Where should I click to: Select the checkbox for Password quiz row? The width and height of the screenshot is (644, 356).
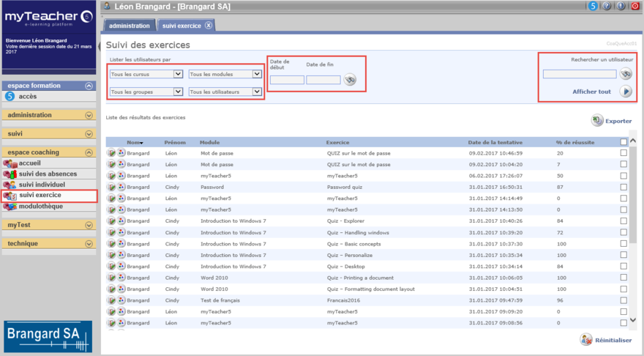tap(624, 188)
